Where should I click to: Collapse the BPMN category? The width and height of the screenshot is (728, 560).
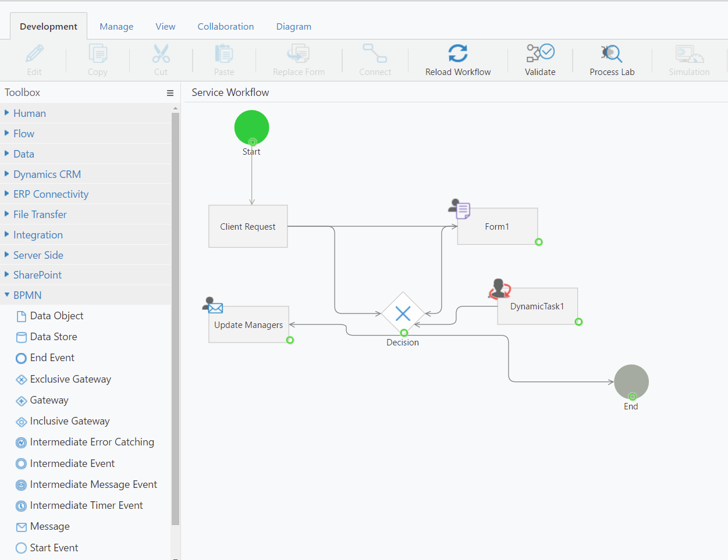tap(86, 295)
